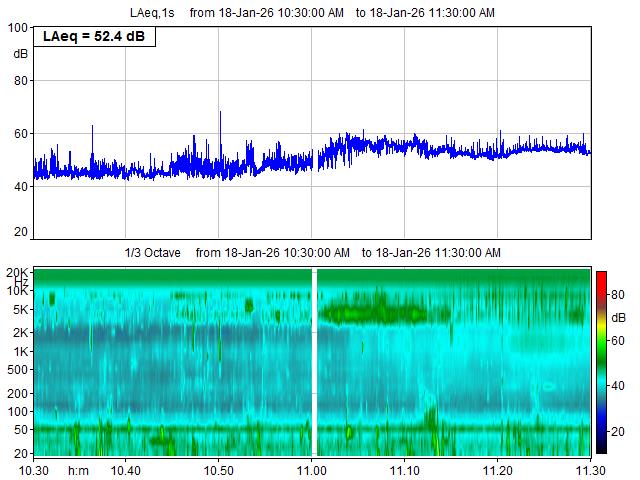Click the 80 label on the color scale

(x=620, y=296)
